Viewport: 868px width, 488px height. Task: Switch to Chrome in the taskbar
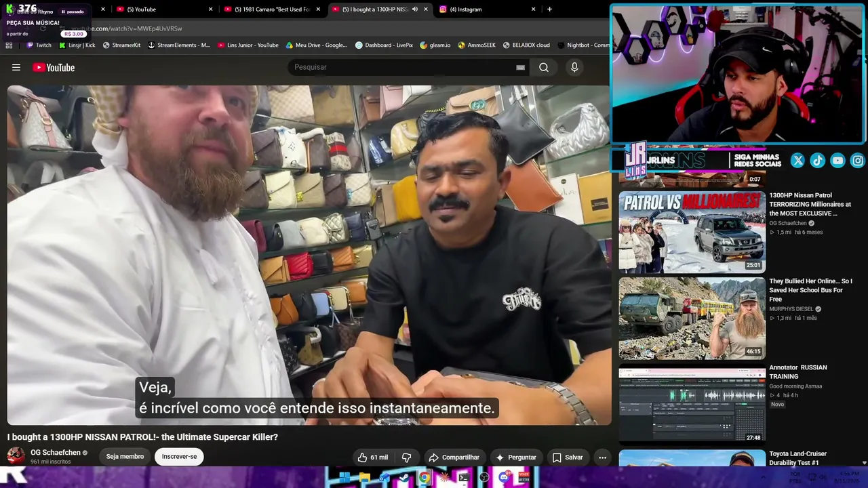[x=425, y=478]
